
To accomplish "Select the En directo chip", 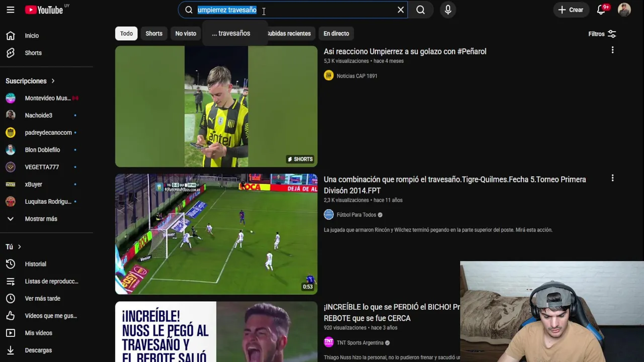I will [336, 34].
